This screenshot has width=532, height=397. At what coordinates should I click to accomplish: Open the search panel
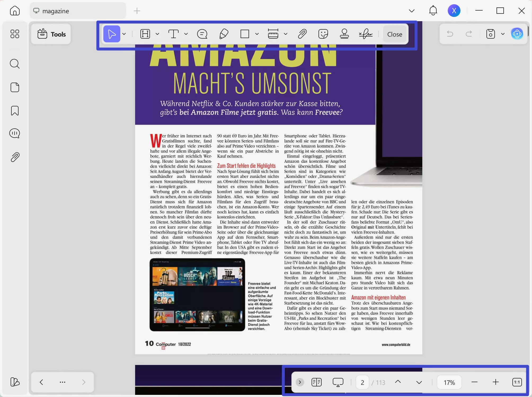coord(15,64)
